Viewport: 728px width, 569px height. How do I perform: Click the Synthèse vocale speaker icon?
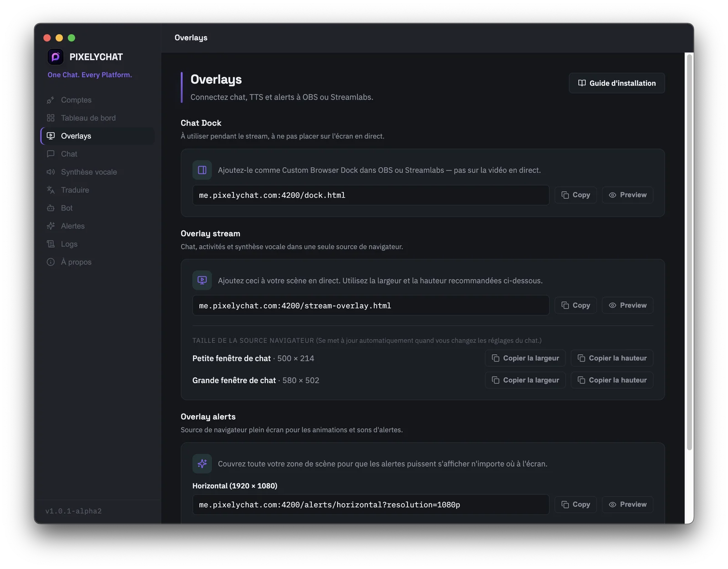[x=51, y=172]
